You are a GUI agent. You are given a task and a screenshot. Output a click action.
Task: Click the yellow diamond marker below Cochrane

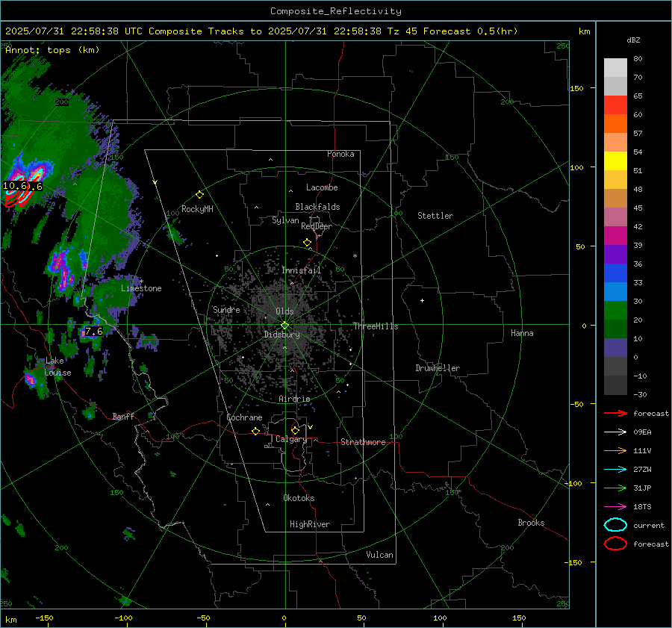[x=255, y=432]
